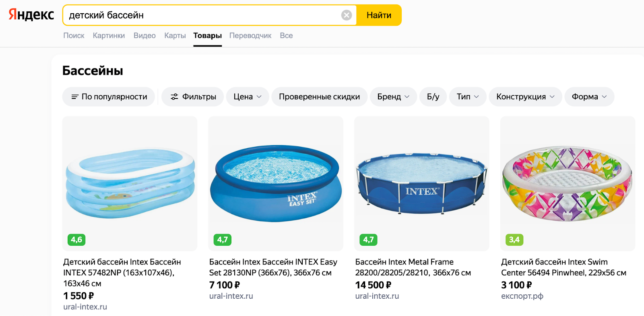Screen dimensions: 644x316
Task: Click the 4,7 badge on Metal Frame pool
Action: click(x=368, y=240)
